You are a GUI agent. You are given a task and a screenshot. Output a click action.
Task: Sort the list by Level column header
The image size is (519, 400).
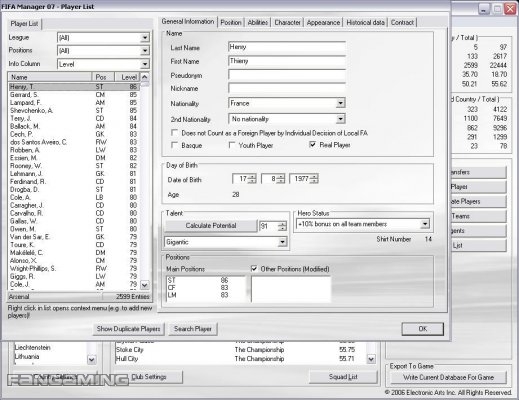tap(127, 77)
